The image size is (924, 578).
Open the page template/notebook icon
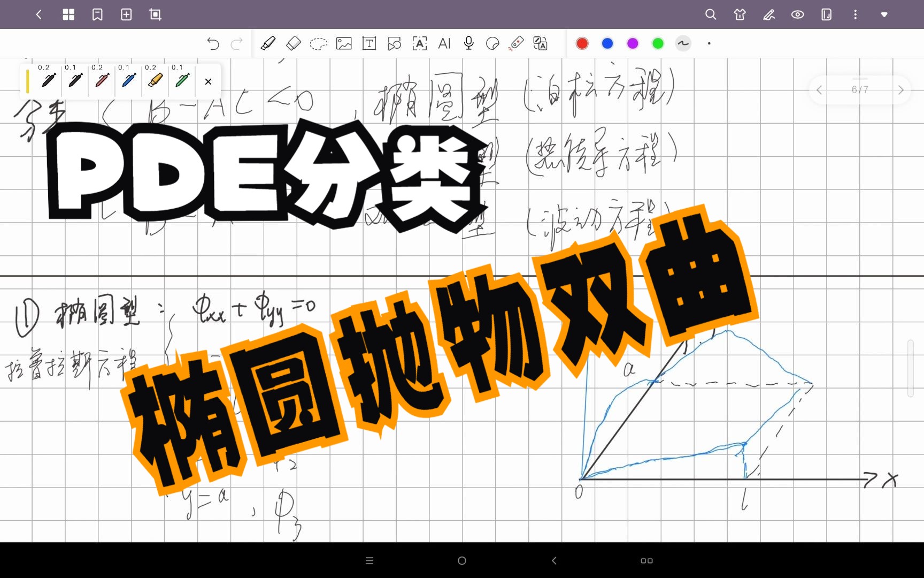click(x=827, y=14)
